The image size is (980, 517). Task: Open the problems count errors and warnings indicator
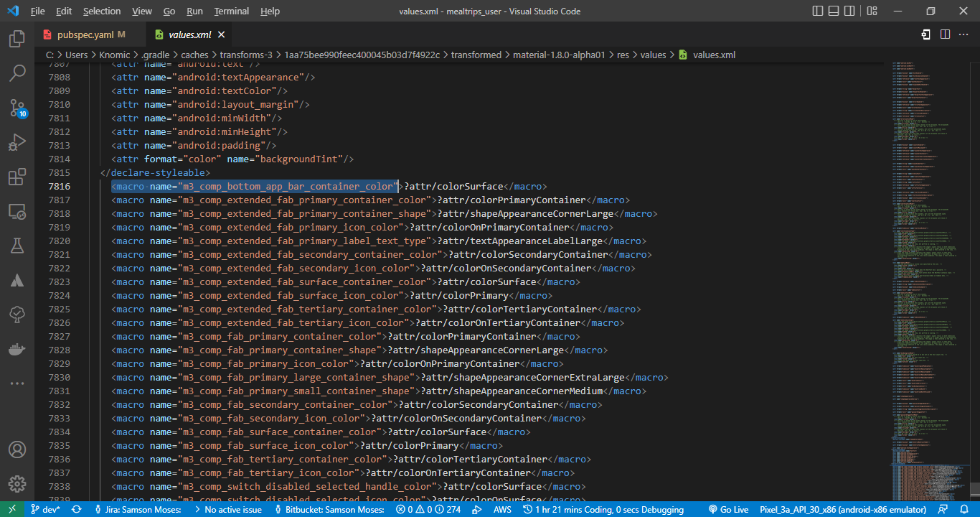pos(429,509)
